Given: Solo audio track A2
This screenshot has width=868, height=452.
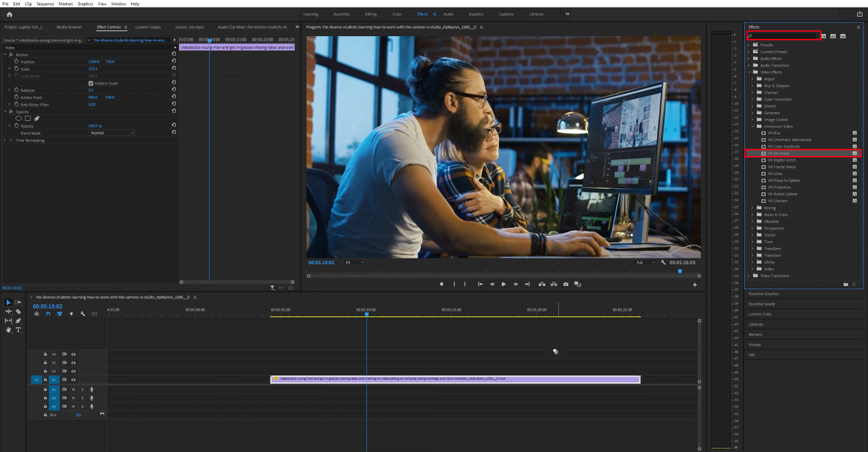Looking at the screenshot, I should (x=83, y=398).
